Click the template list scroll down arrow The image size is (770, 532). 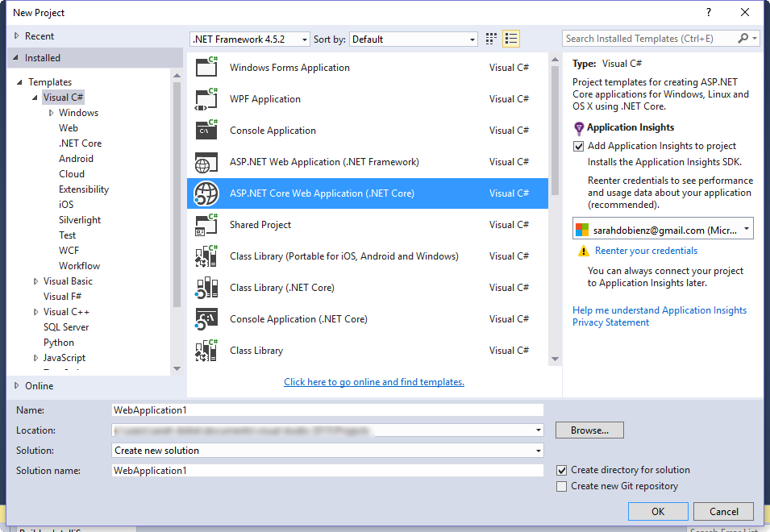555,359
